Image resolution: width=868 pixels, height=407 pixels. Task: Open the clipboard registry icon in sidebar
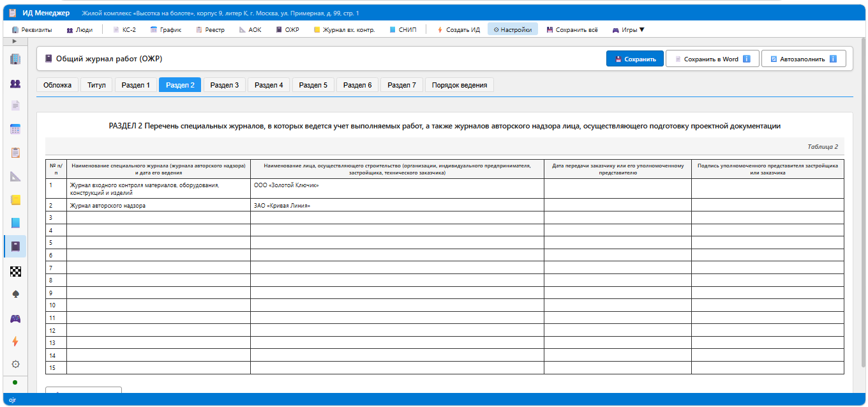pos(15,153)
